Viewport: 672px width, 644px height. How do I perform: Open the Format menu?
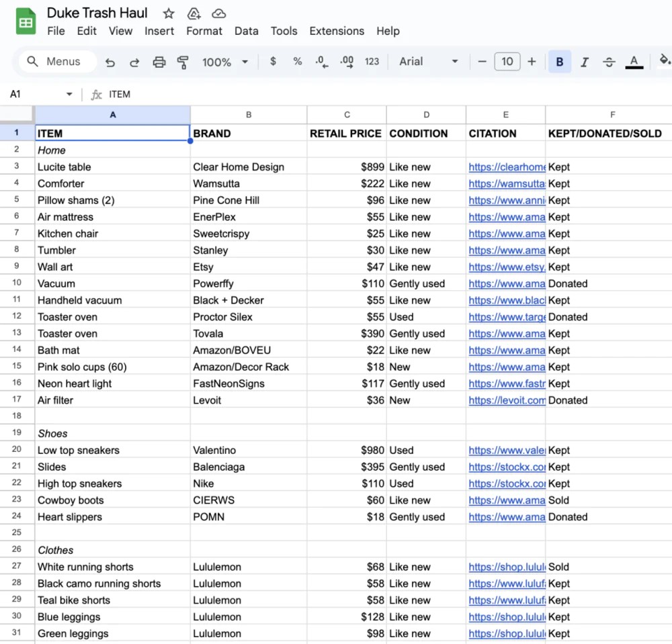[x=204, y=32]
